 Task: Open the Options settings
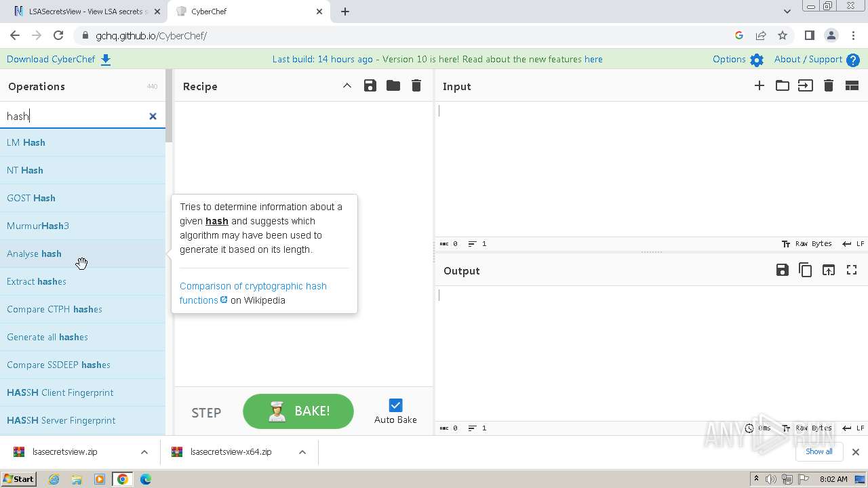pyautogui.click(x=738, y=59)
